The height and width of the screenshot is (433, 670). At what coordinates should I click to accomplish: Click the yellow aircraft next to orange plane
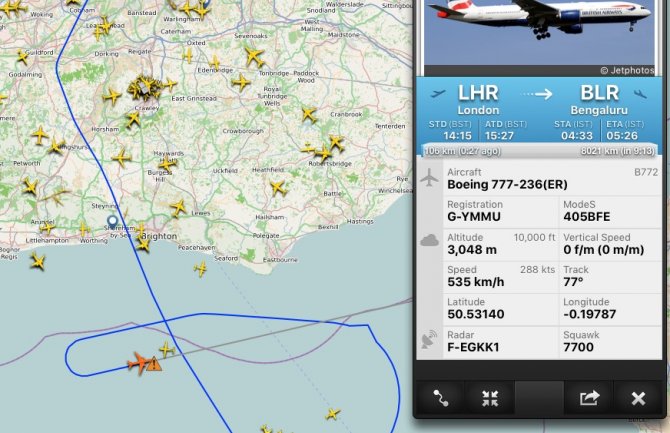pyautogui.click(x=167, y=349)
